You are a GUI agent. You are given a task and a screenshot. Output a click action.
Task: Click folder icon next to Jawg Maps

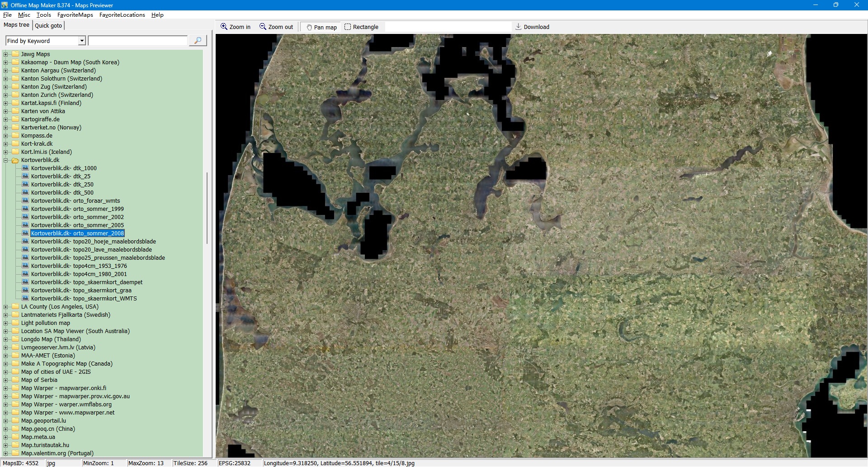pos(15,54)
